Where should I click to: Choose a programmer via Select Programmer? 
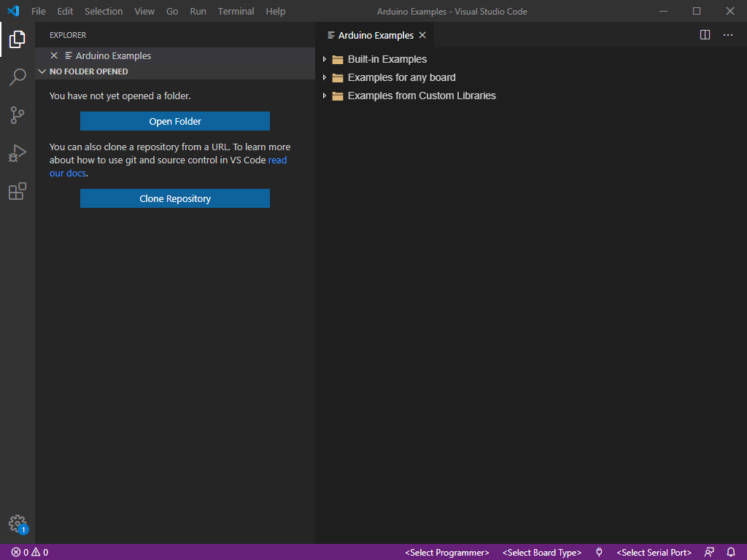pyautogui.click(x=447, y=553)
